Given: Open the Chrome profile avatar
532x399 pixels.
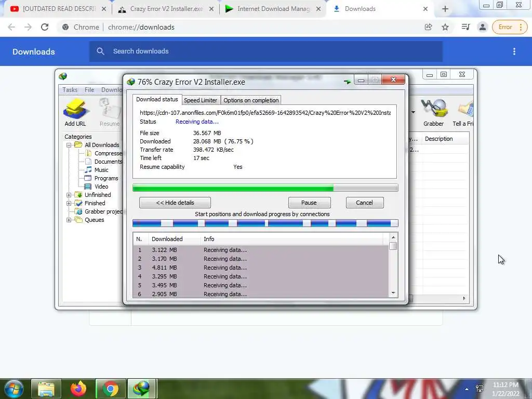Looking at the screenshot, I should pyautogui.click(x=483, y=27).
